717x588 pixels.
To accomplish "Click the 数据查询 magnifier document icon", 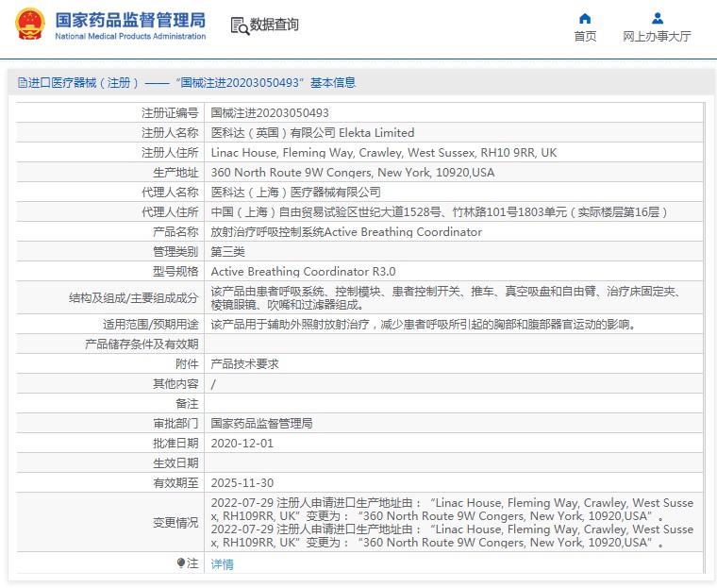I will pos(239,25).
